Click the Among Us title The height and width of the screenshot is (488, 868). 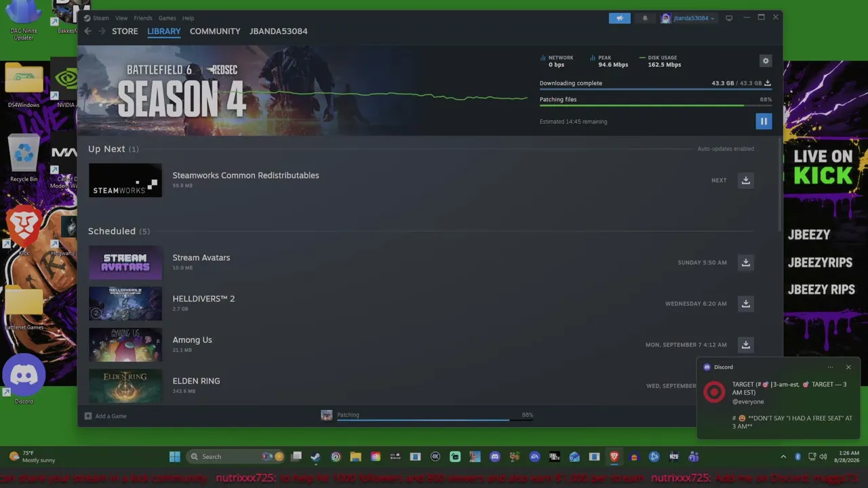click(192, 340)
